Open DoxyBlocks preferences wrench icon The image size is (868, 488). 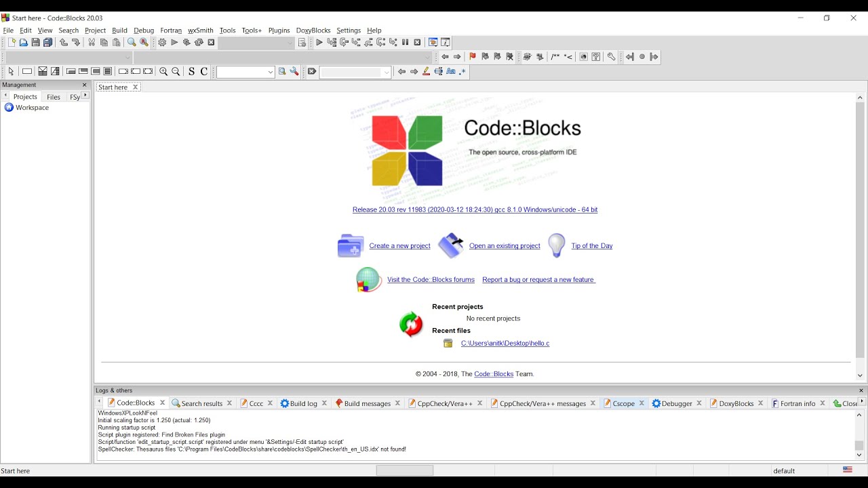611,57
